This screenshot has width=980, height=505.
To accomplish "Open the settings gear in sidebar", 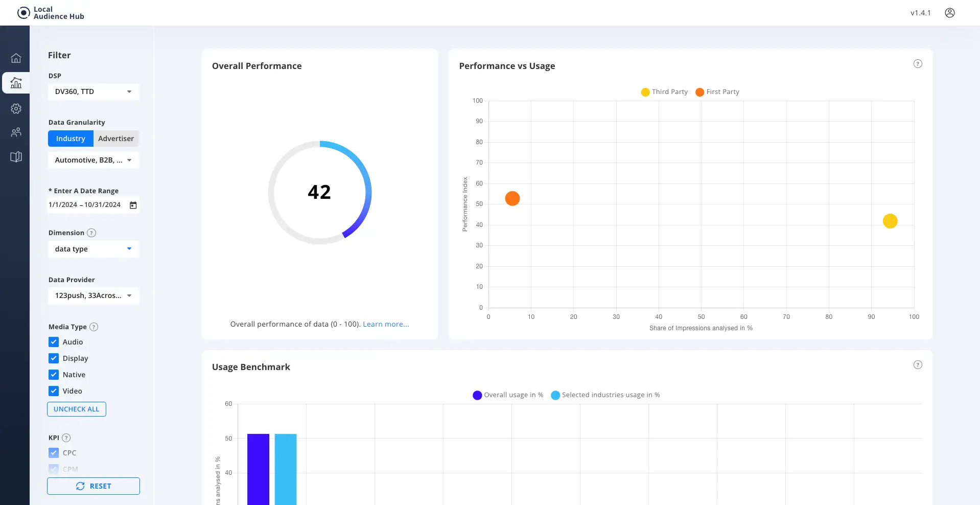I will click(16, 108).
